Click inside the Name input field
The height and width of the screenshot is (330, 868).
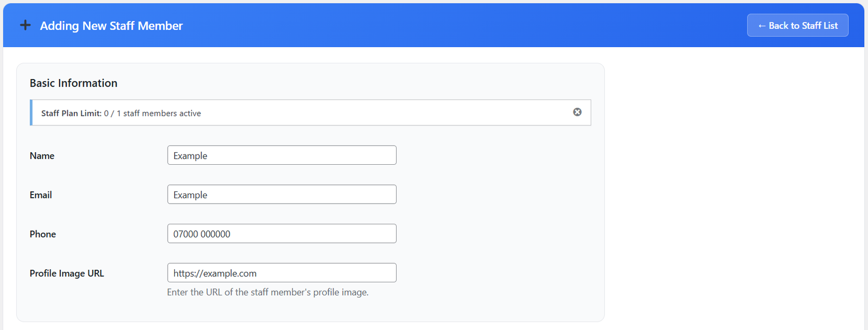coord(282,155)
